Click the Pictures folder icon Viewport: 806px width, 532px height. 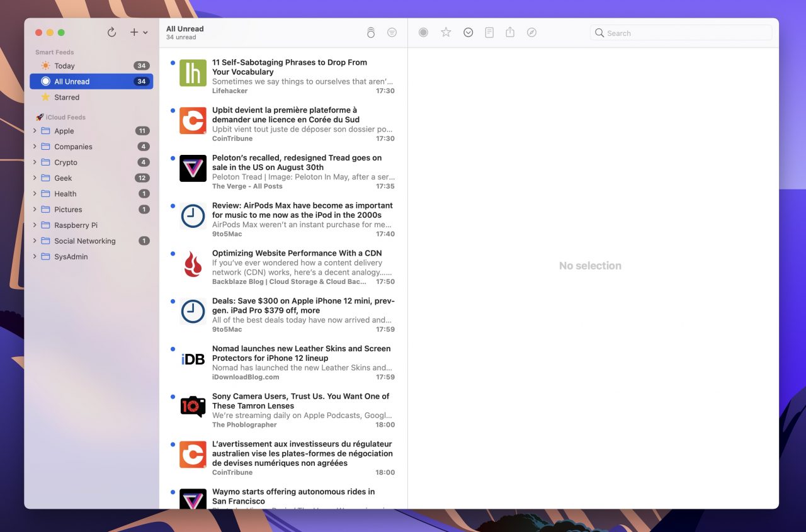pos(45,210)
